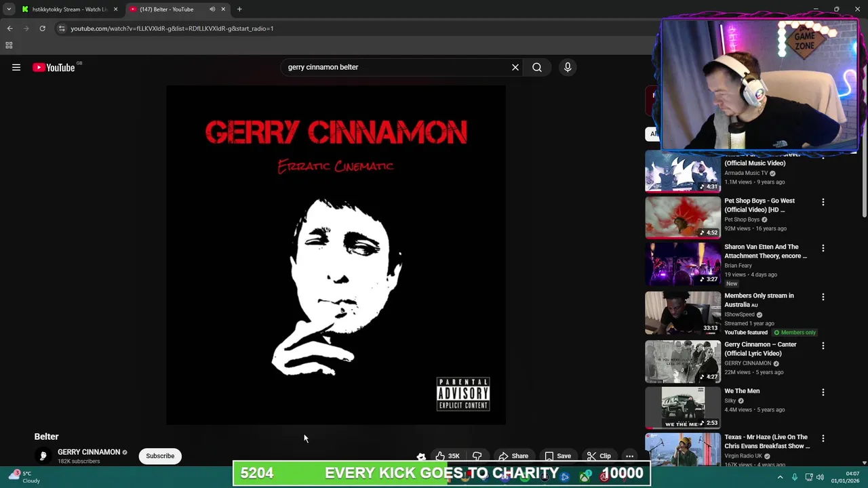Open the GERRY CINNAMON channel name link
The width and height of the screenshot is (868, 488).
tap(89, 452)
